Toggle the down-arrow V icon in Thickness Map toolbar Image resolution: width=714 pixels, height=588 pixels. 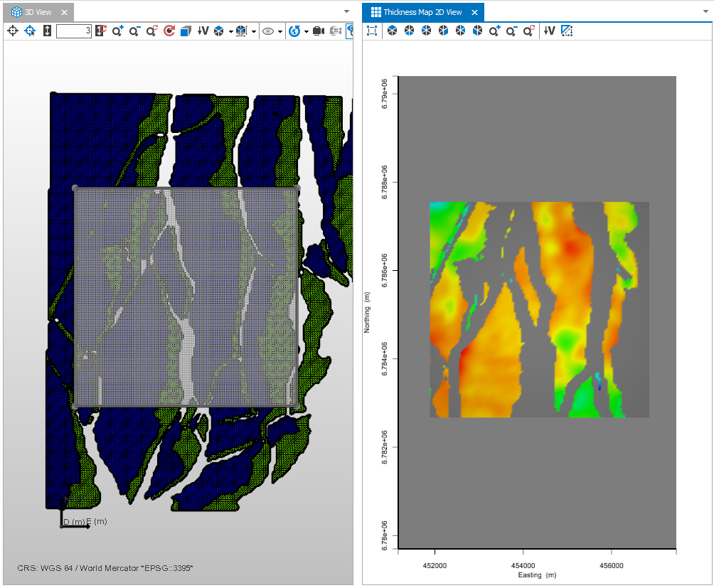(x=549, y=31)
